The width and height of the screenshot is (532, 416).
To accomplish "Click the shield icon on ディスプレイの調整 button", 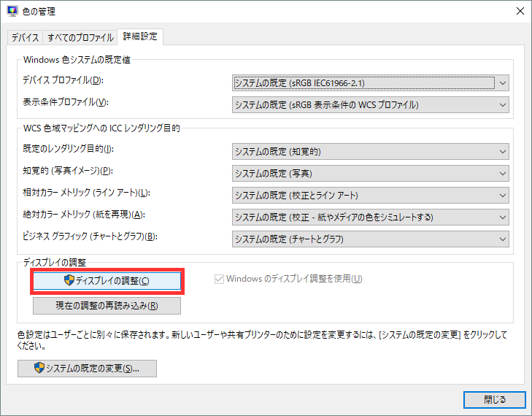I will (x=69, y=281).
